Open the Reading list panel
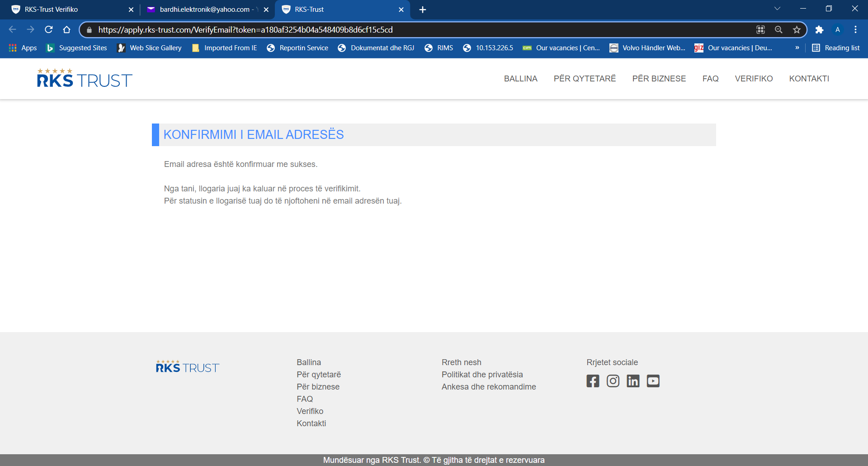 coord(836,48)
